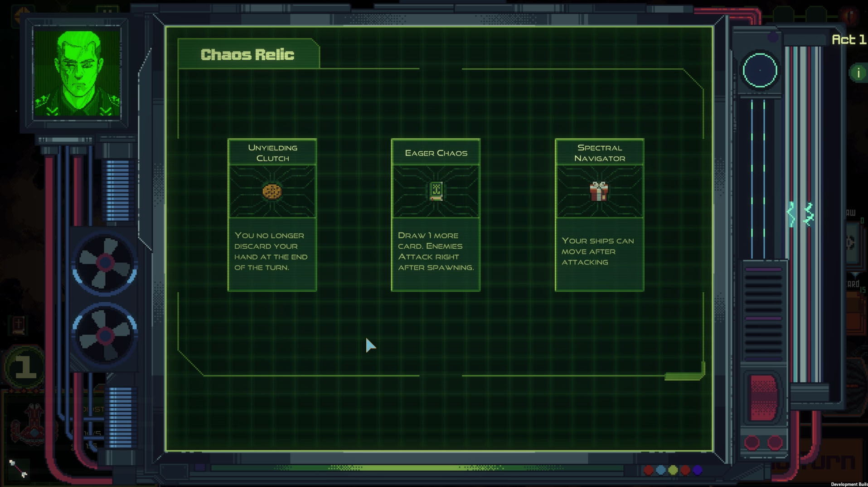This screenshot has height=487, width=868.
Task: Select the Unyielding Clutch relic card
Action: 272,215
